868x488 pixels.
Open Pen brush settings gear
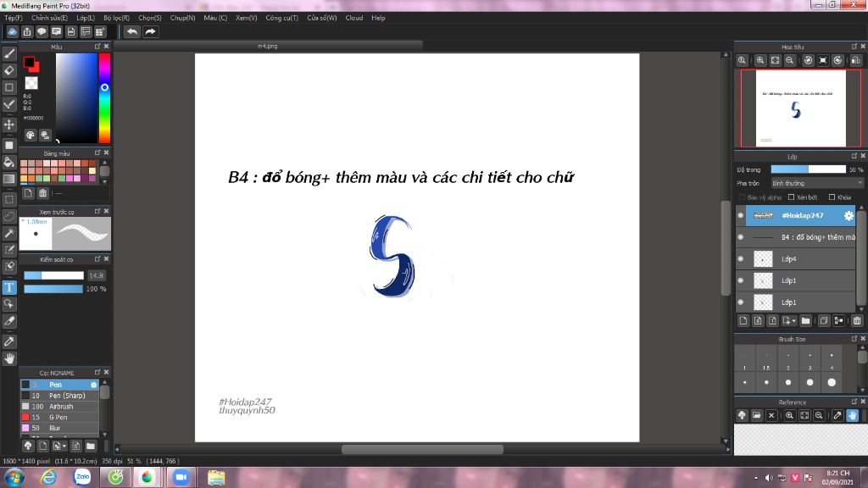coord(93,385)
